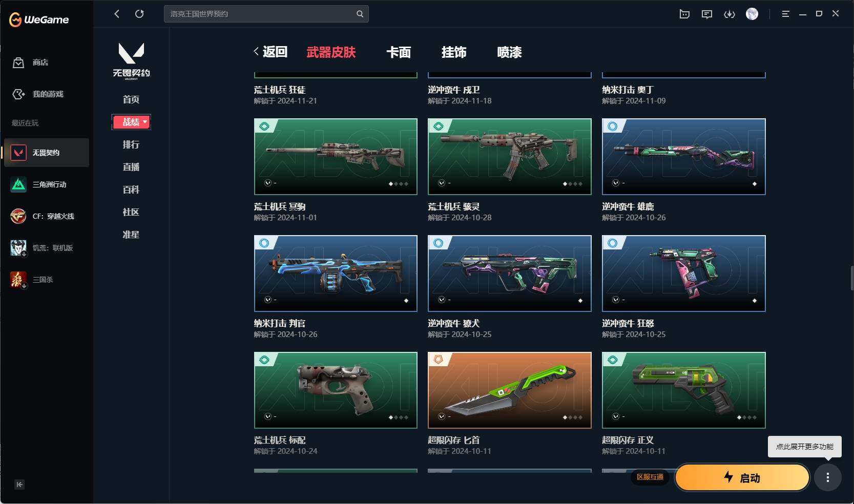
Task: Switch to the 卡面 tab
Action: tap(399, 52)
